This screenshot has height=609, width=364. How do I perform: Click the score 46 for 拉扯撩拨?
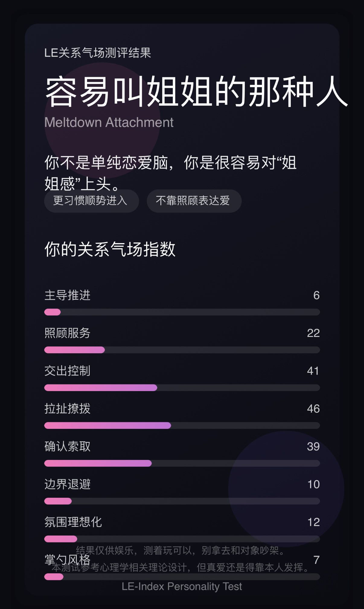(313, 409)
